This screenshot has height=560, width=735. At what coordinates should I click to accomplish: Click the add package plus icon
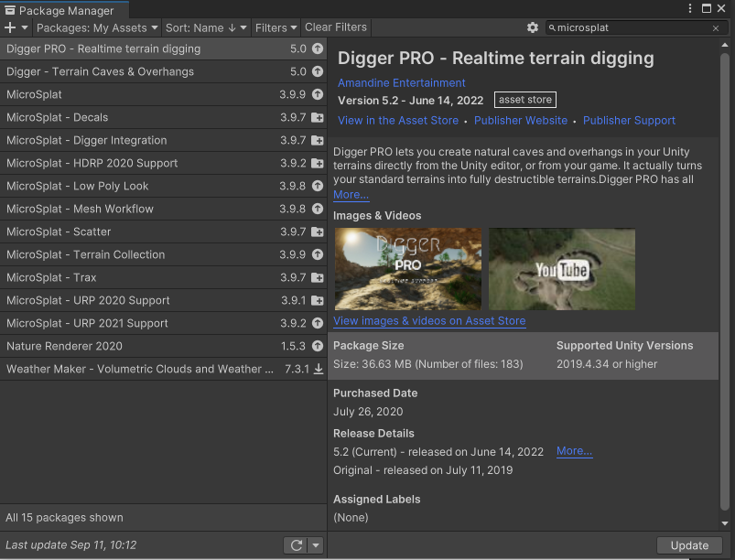tap(10, 27)
